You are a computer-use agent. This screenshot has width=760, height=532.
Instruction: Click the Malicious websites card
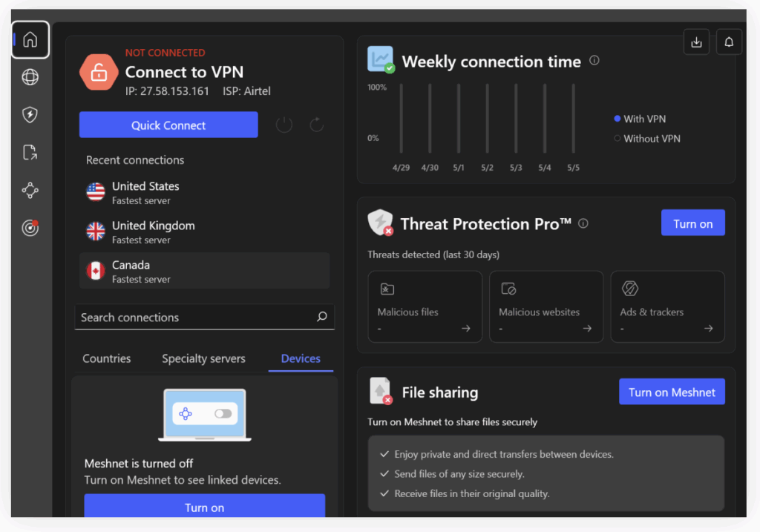tap(546, 306)
